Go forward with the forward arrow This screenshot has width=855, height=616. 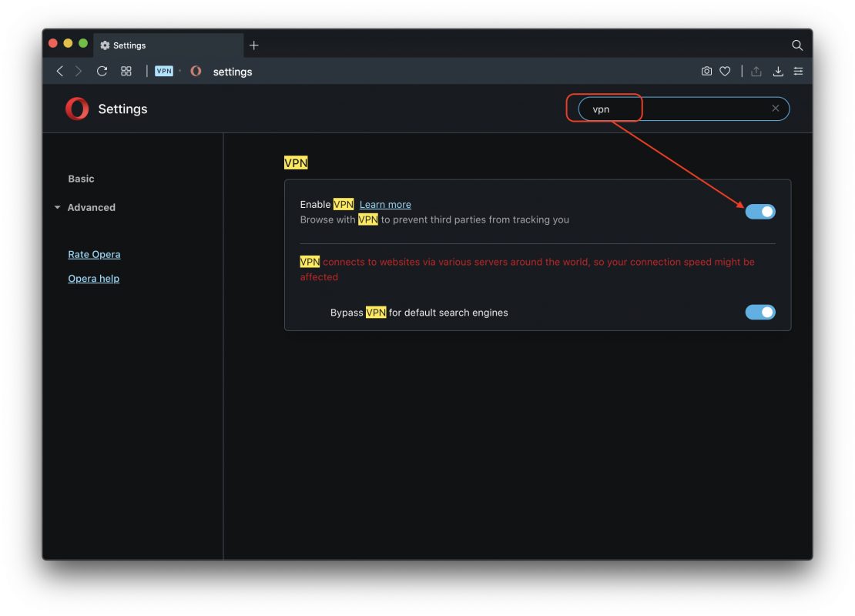(x=79, y=72)
